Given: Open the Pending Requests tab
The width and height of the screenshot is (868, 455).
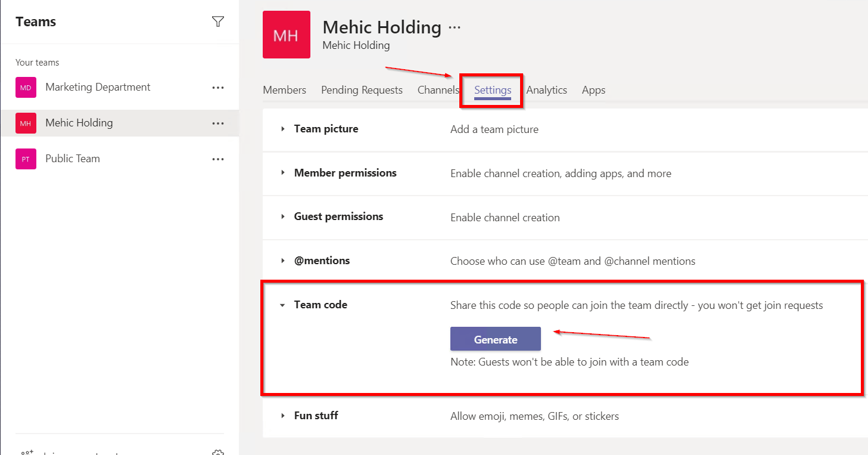Looking at the screenshot, I should coord(362,90).
